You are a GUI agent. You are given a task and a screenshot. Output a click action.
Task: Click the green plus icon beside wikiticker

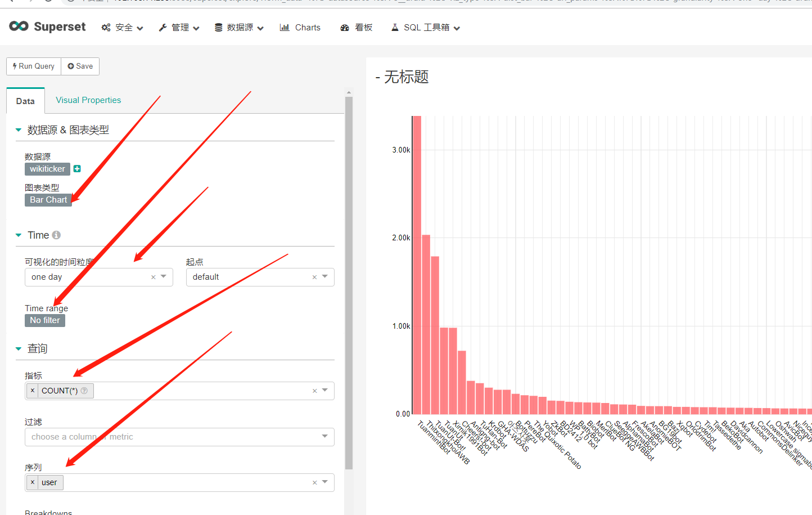pos(77,169)
